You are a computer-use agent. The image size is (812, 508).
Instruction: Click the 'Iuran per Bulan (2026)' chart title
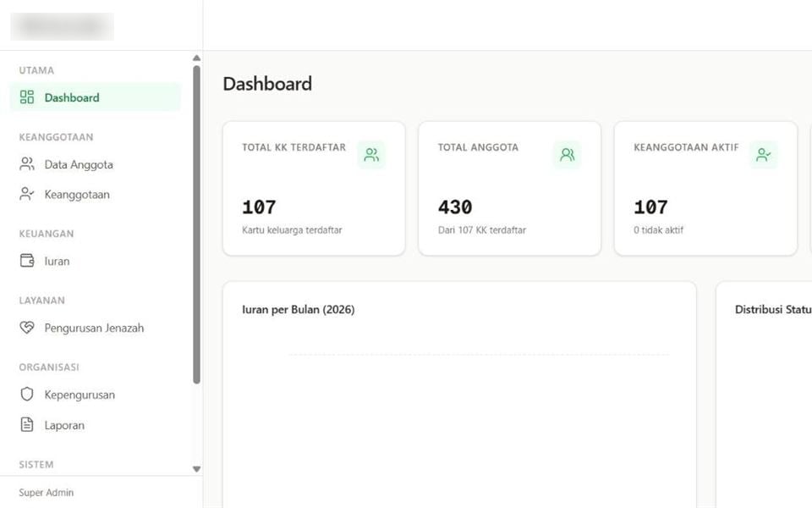click(x=299, y=310)
